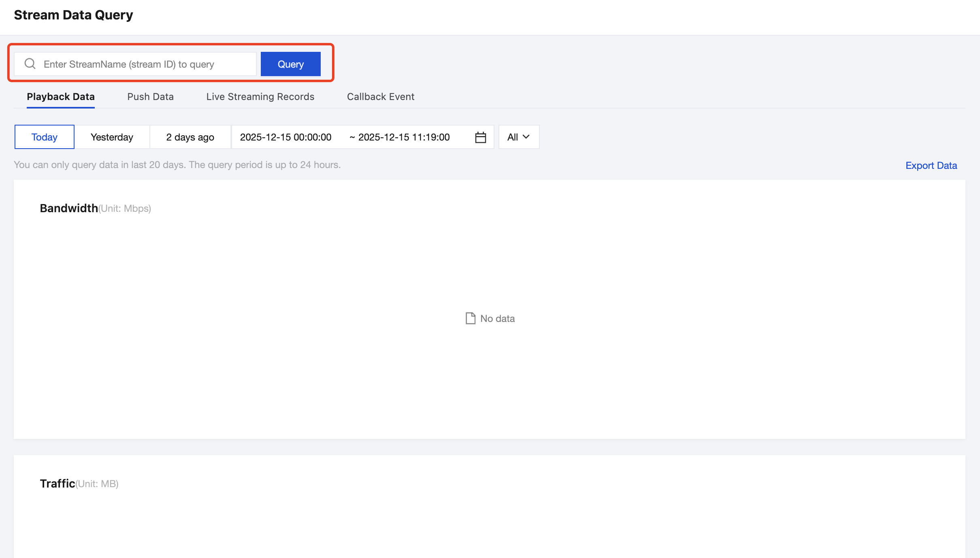Pick the 2 days ago range

(x=190, y=137)
